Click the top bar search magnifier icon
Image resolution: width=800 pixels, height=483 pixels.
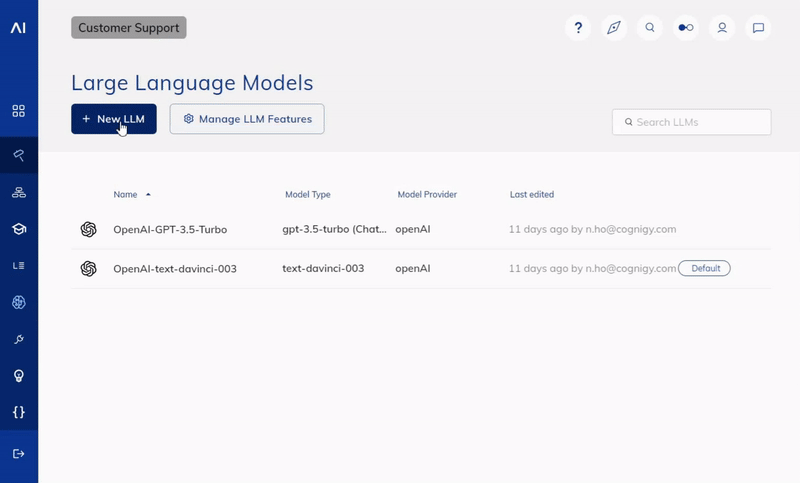pyautogui.click(x=649, y=28)
